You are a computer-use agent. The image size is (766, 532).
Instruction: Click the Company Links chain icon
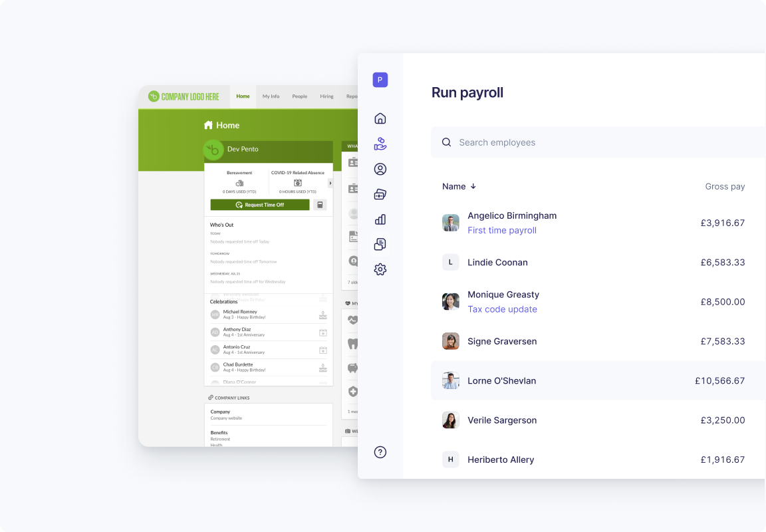coord(211,398)
